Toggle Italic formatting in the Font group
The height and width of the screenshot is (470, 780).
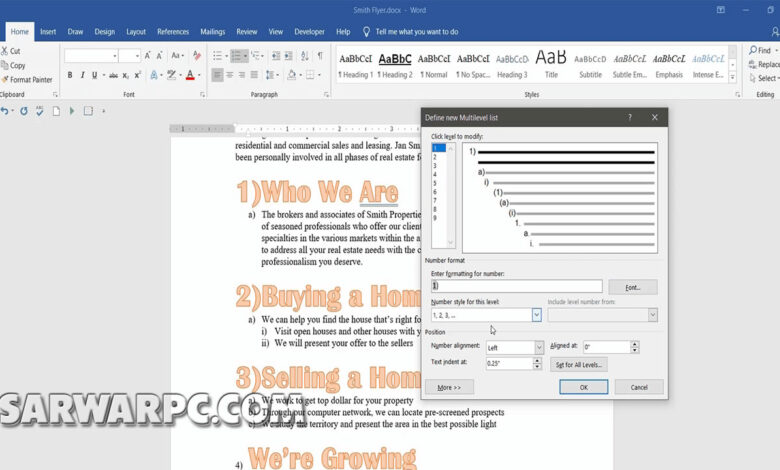pyautogui.click(x=82, y=75)
